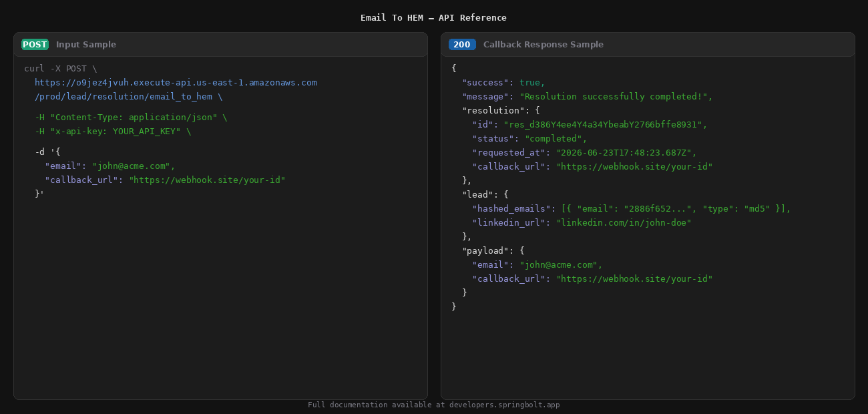Click the res_d386Y4ee4Y4a34YbeabY2766bffe8931 id value
Image resolution: width=868 pixels, height=414 pixels.
pyautogui.click(x=602, y=125)
